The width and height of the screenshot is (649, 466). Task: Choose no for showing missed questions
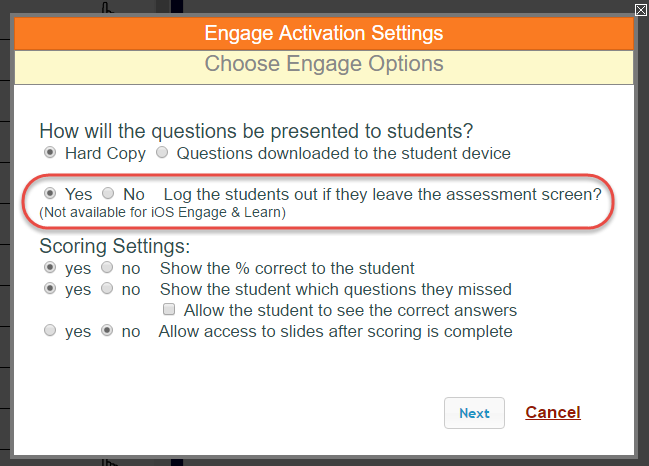pos(107,288)
